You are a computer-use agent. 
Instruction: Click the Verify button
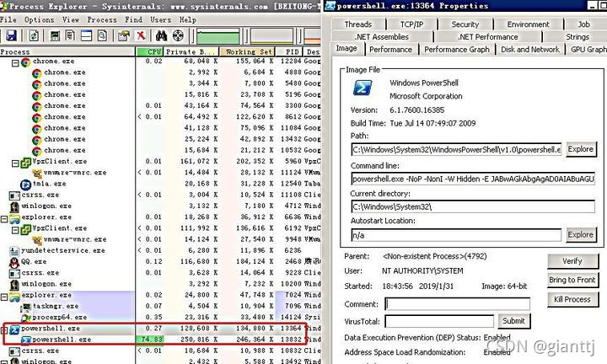point(572,261)
